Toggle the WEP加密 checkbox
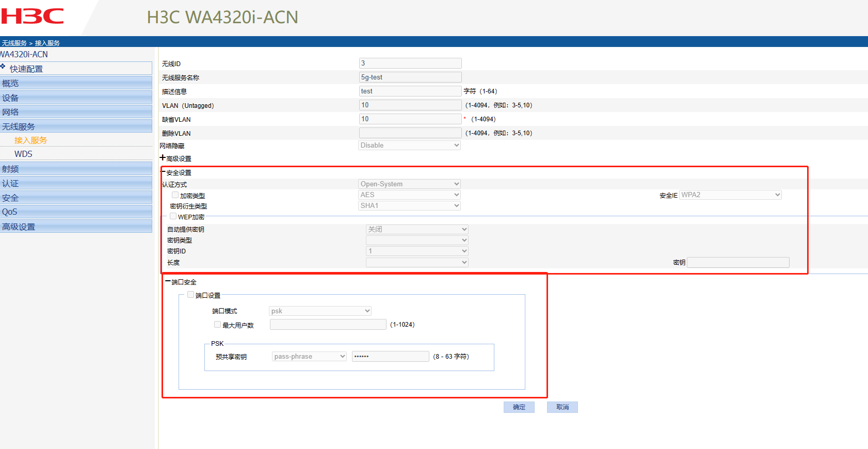 pos(173,216)
